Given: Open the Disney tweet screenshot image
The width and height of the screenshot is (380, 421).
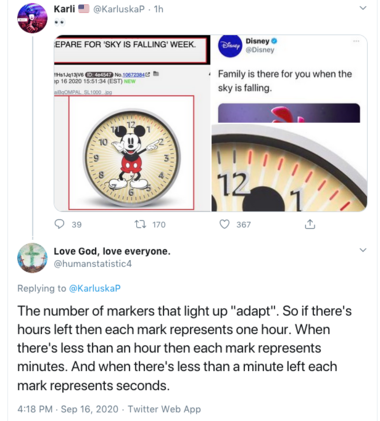Looking at the screenshot, I should tap(289, 78).
